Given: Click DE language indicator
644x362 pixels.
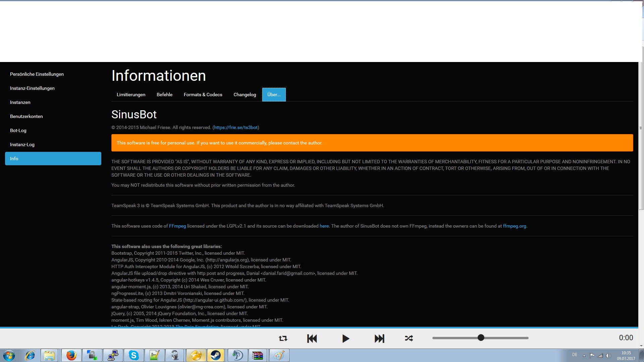Looking at the screenshot, I should pyautogui.click(x=575, y=355).
